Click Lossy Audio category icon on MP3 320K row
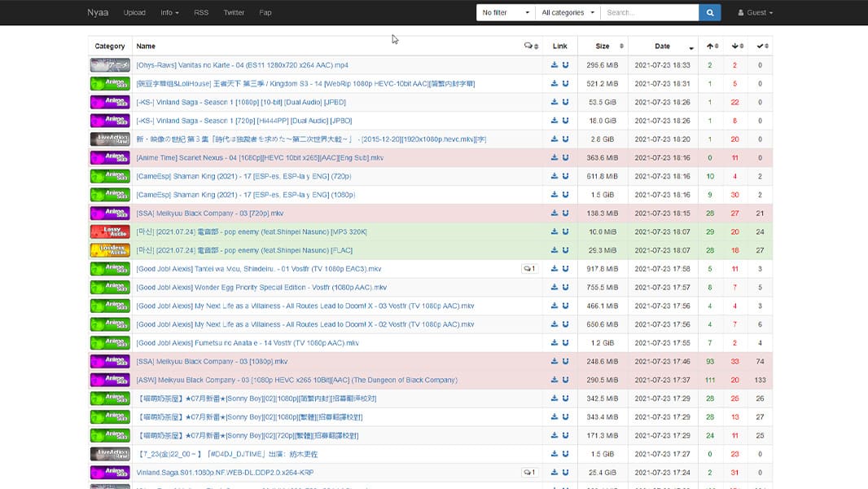This screenshot has width=868, height=489. pos(110,231)
